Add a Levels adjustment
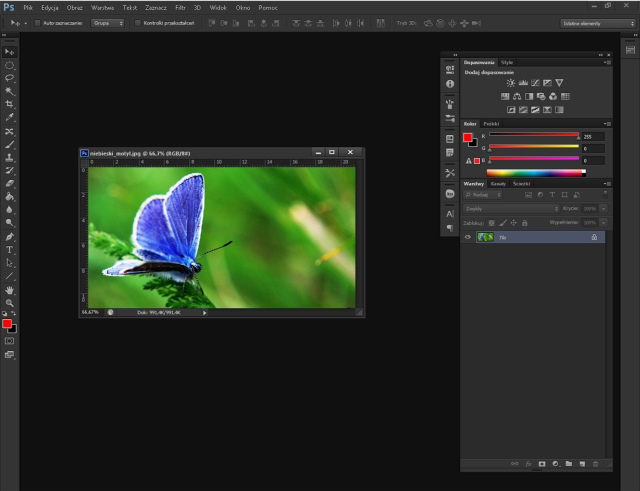The height and width of the screenshot is (491, 640). 523,83
